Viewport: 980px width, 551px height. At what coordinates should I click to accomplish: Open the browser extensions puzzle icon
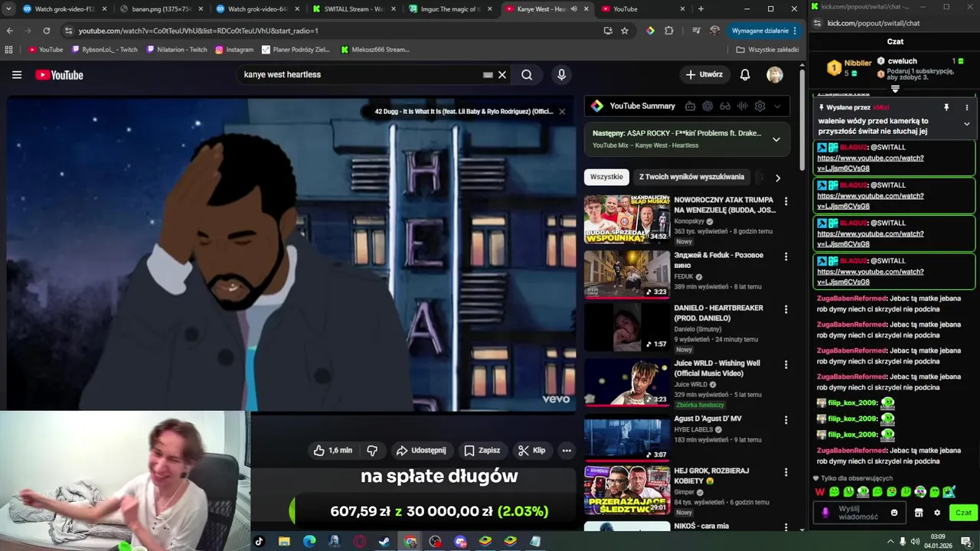click(x=669, y=31)
